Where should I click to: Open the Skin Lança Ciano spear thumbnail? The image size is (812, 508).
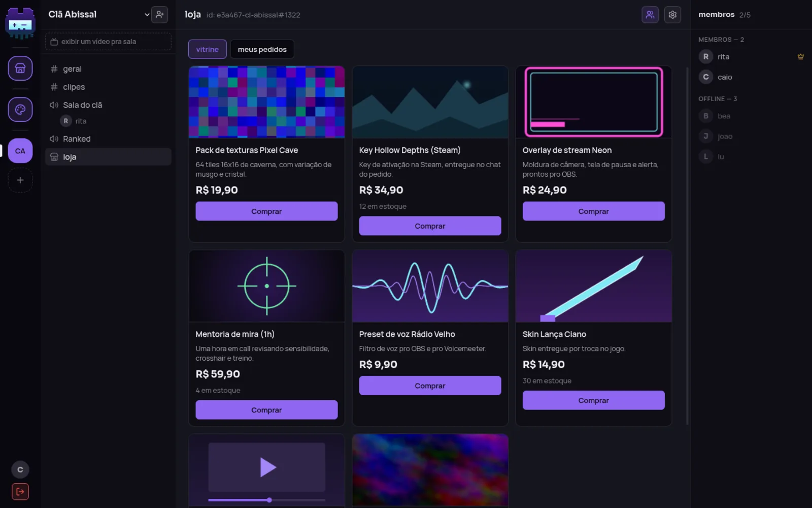tap(593, 286)
